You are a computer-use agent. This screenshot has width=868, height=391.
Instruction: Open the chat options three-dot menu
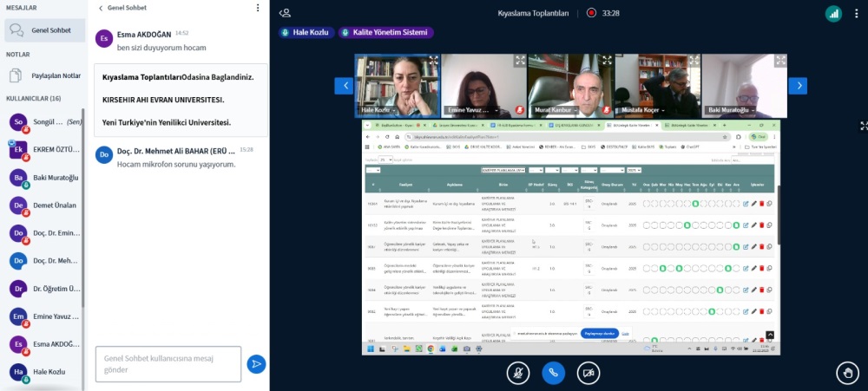click(258, 8)
